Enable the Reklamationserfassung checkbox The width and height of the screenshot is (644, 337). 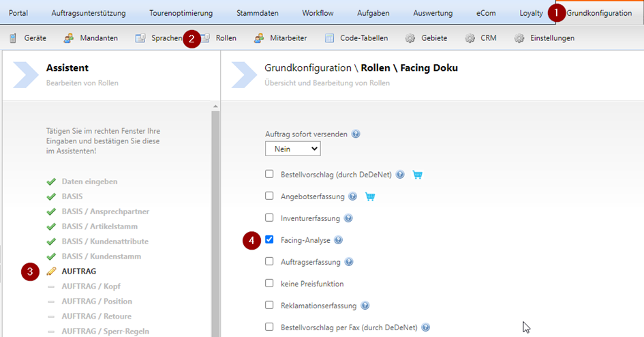click(269, 305)
